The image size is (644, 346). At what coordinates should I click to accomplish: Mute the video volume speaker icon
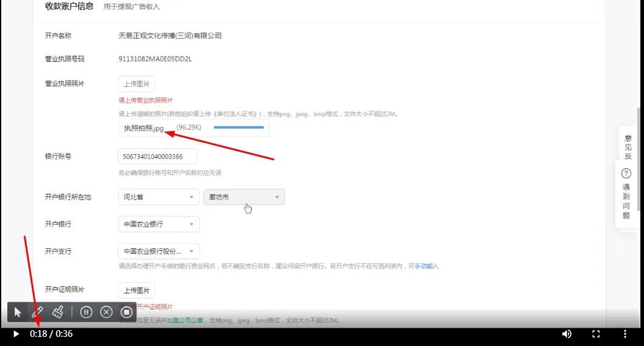(x=567, y=334)
